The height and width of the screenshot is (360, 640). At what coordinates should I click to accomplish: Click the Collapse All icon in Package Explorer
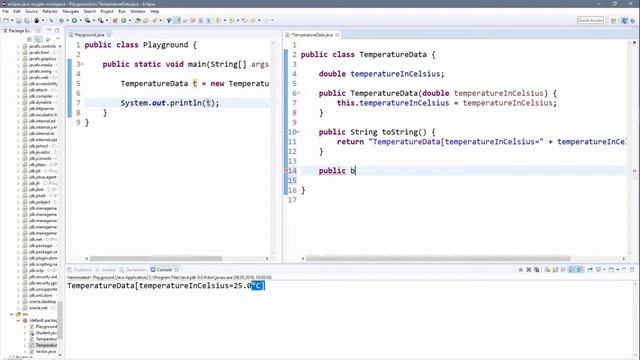tap(29, 39)
